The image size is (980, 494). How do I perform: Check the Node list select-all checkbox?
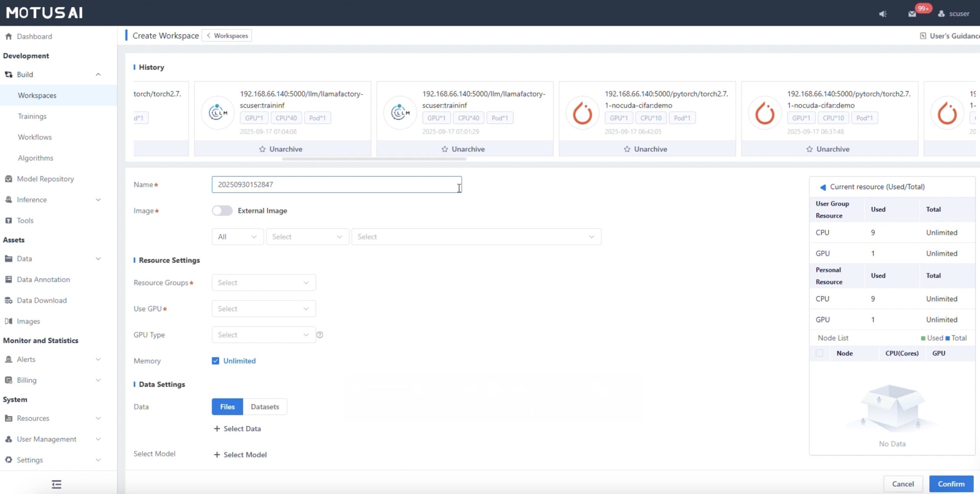[x=819, y=353]
